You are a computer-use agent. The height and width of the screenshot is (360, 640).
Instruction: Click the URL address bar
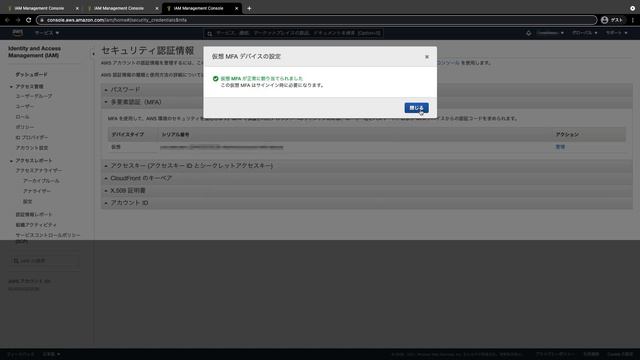click(x=316, y=20)
